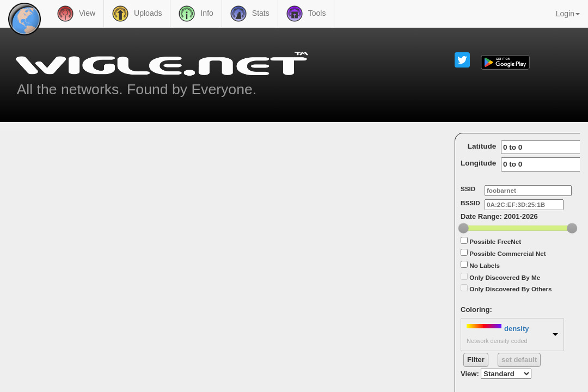
Task: Open the density Coloring dropdown
Action: coord(512,335)
